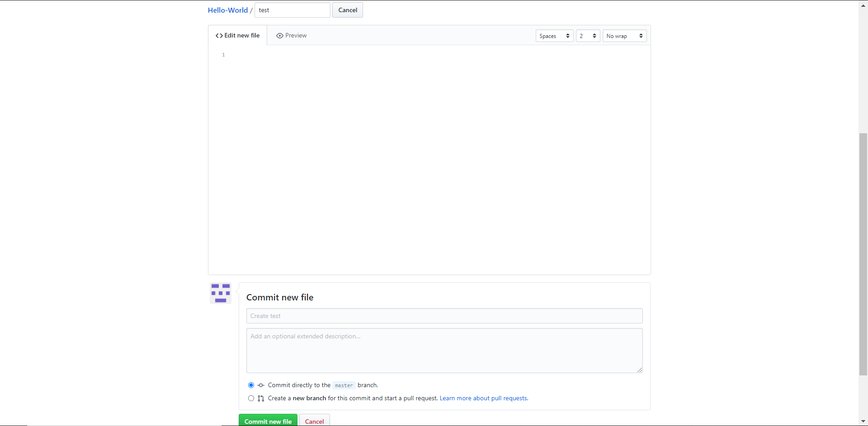Click the purple identicon avatar
Image resolution: width=868 pixels, height=426 pixels.
click(x=221, y=293)
